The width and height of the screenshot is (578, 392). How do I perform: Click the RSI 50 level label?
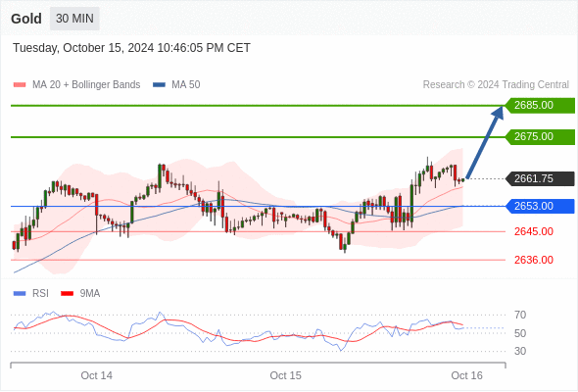coord(520,333)
